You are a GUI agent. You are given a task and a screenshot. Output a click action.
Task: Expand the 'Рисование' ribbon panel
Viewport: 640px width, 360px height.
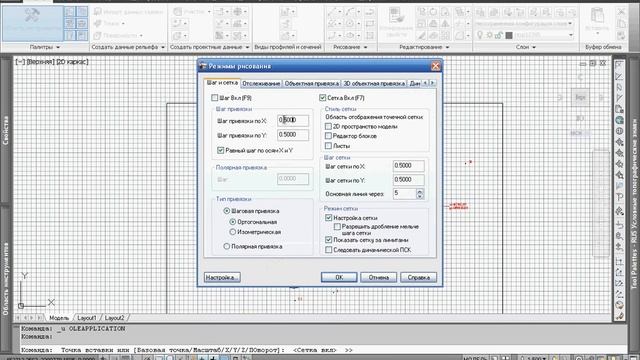tap(350, 47)
